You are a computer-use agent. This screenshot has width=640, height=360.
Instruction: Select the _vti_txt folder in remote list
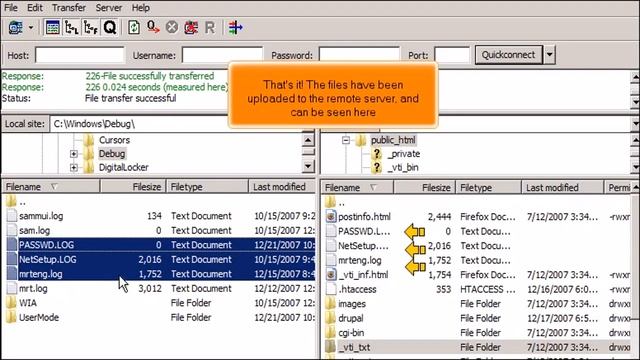tap(354, 348)
